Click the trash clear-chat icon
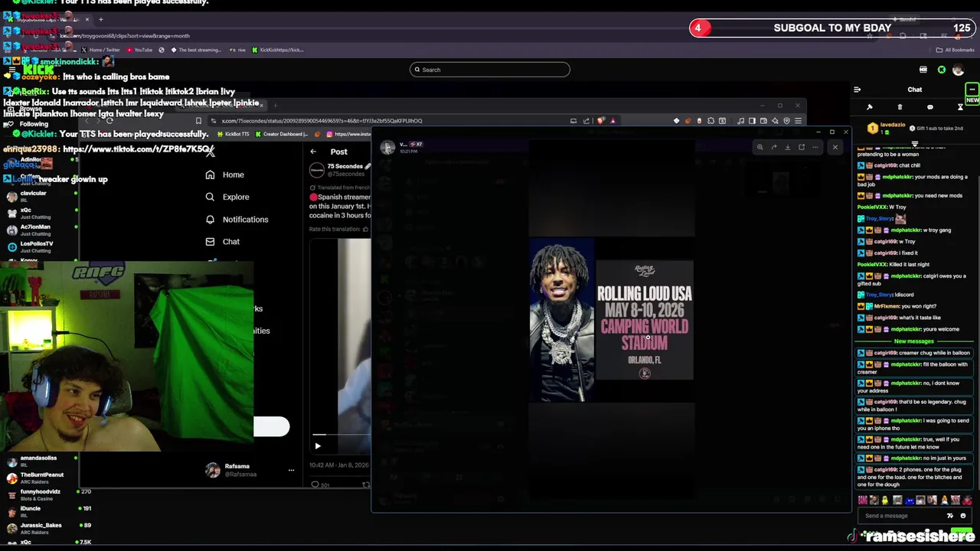The height and width of the screenshot is (551, 980). (x=900, y=107)
